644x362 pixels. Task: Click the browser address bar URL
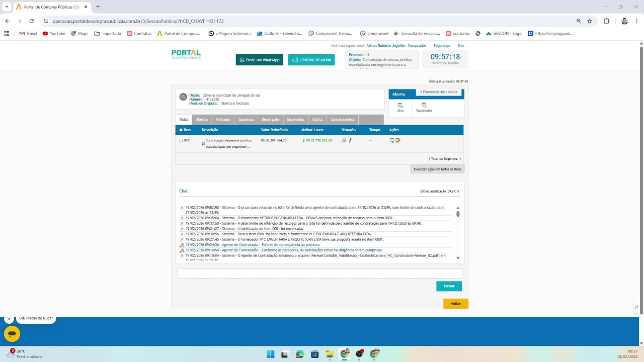coord(138,21)
